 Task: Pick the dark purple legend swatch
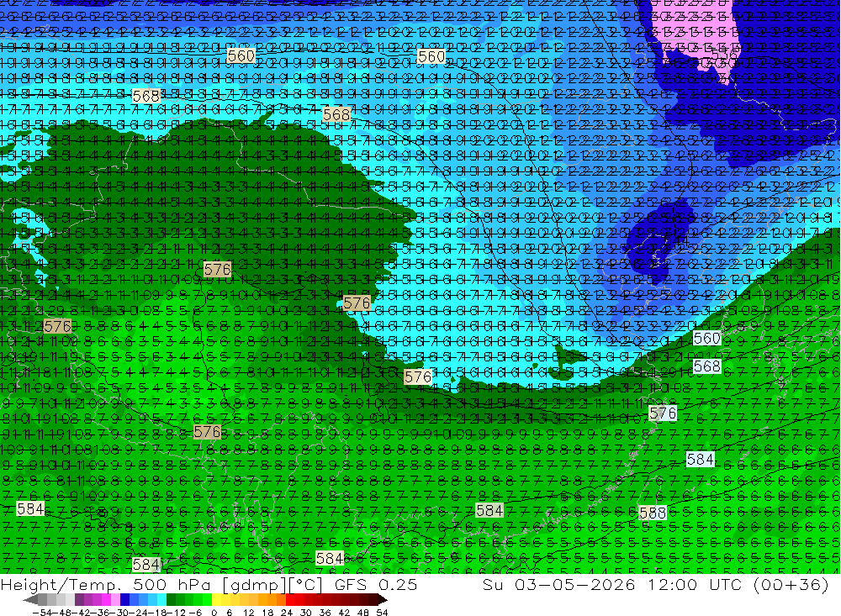click(79, 600)
